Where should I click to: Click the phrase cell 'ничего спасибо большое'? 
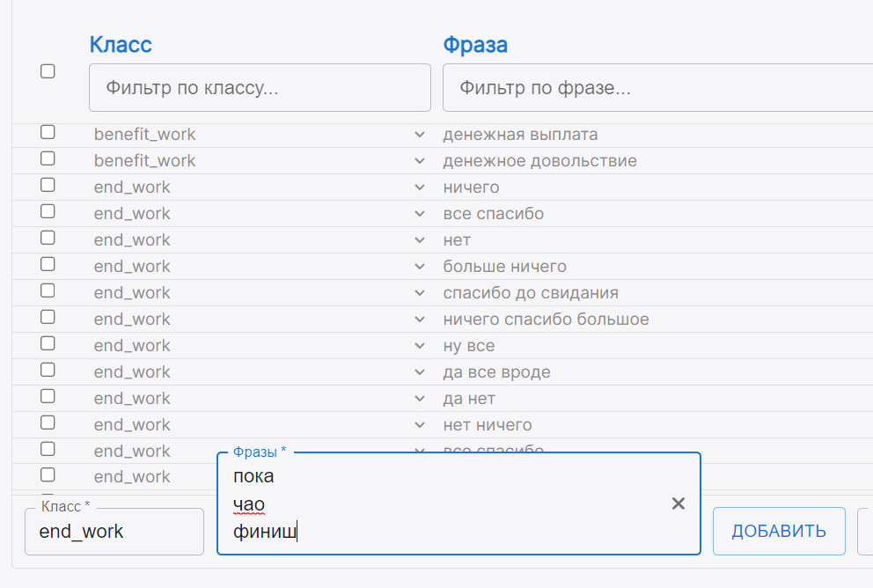click(x=546, y=320)
